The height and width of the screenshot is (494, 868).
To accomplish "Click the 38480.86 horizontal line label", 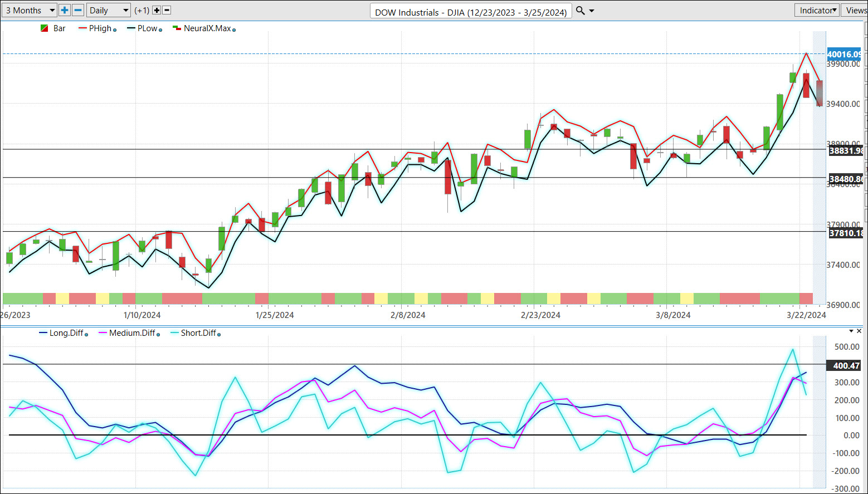I will [x=846, y=179].
